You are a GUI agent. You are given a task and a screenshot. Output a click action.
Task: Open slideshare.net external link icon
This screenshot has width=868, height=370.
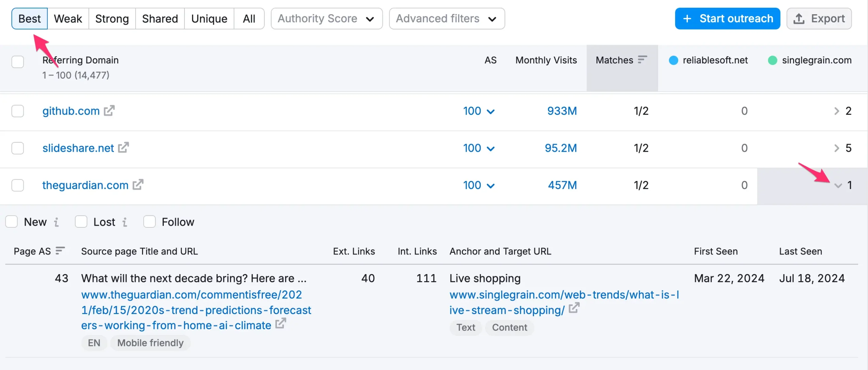click(123, 148)
